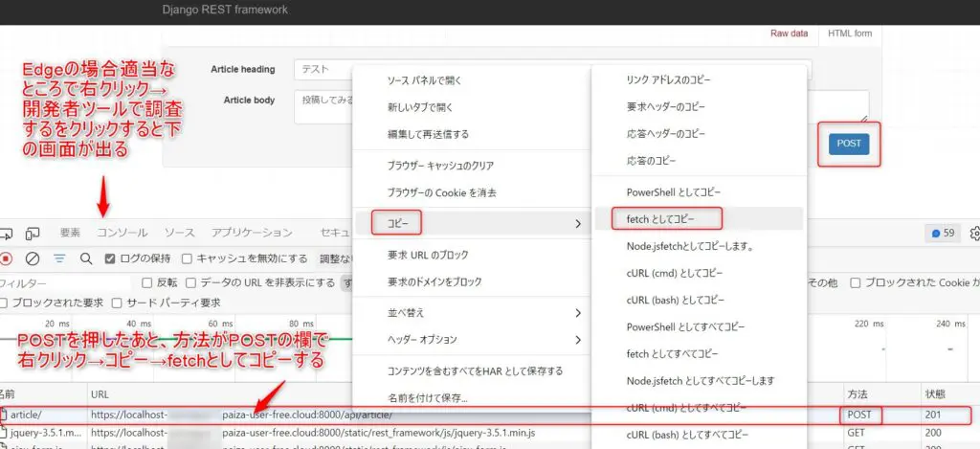
Task: Check the ブロックされた Cookie checkbox
Action: [855, 282]
